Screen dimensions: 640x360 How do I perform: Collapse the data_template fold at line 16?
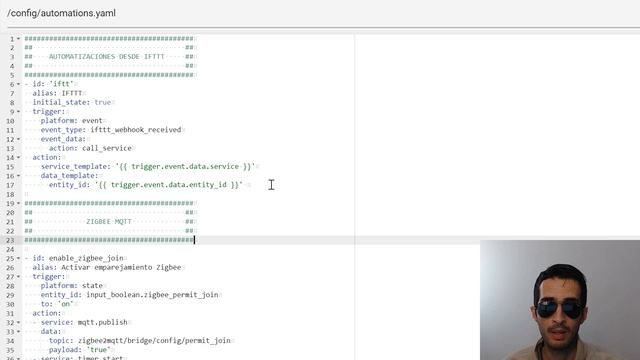pyautogui.click(x=18, y=176)
